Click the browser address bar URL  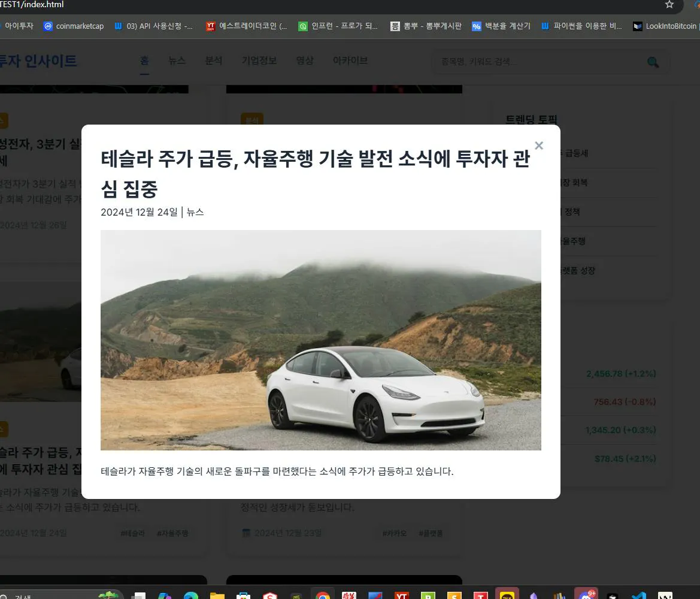pos(32,4)
